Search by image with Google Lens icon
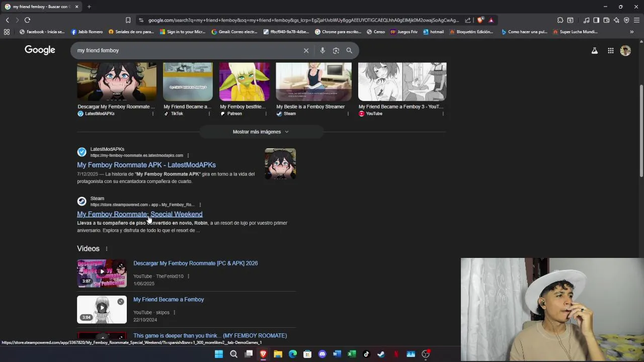 tap(336, 50)
